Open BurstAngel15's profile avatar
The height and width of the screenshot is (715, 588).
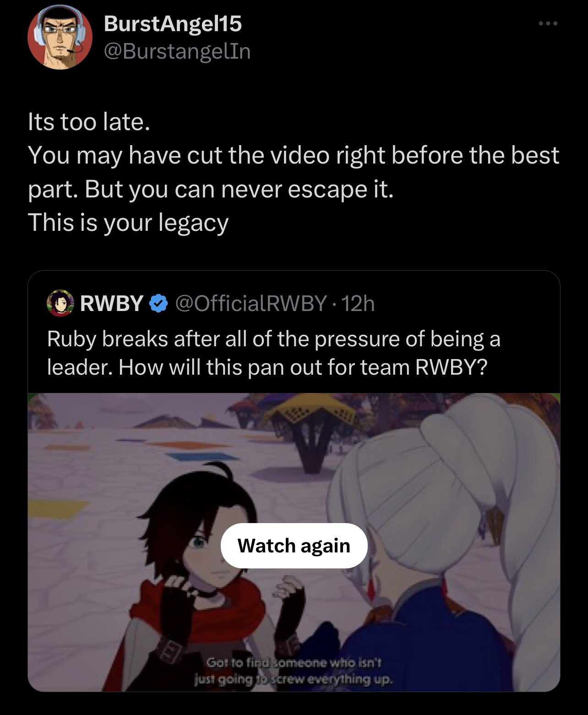[60, 37]
